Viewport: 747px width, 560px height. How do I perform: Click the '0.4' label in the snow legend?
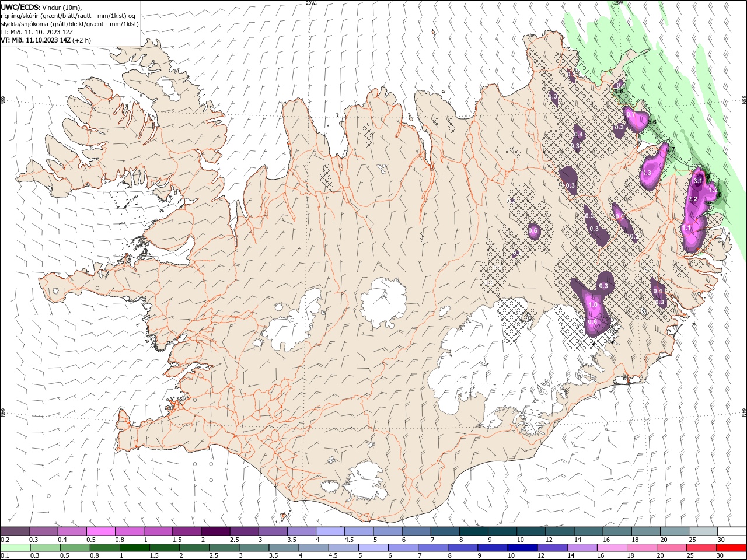pos(62,540)
